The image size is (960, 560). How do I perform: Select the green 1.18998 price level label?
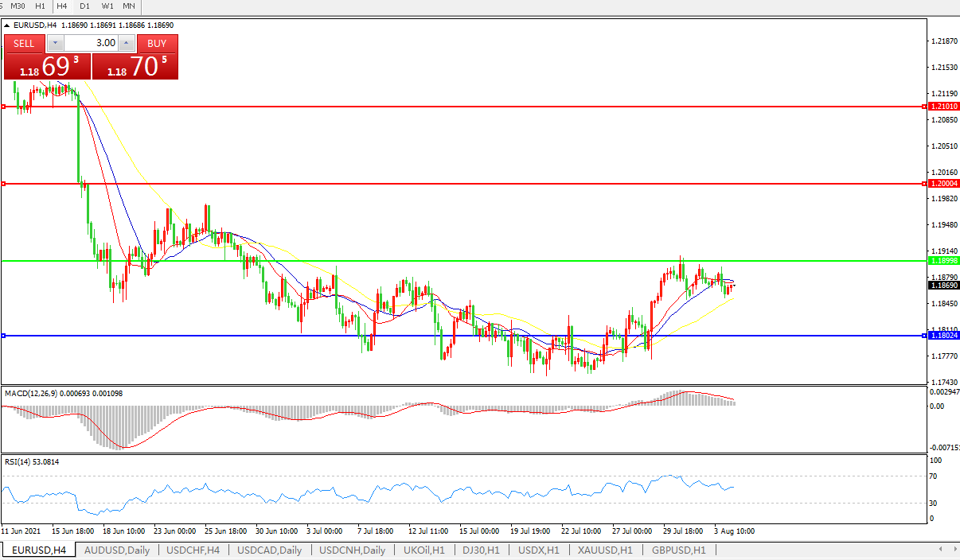942,261
